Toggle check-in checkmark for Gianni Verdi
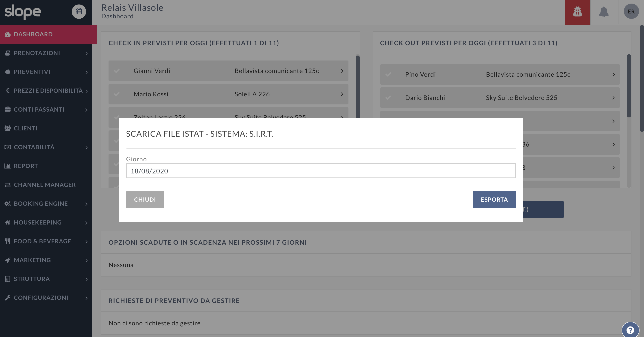The width and height of the screenshot is (644, 337). [117, 71]
